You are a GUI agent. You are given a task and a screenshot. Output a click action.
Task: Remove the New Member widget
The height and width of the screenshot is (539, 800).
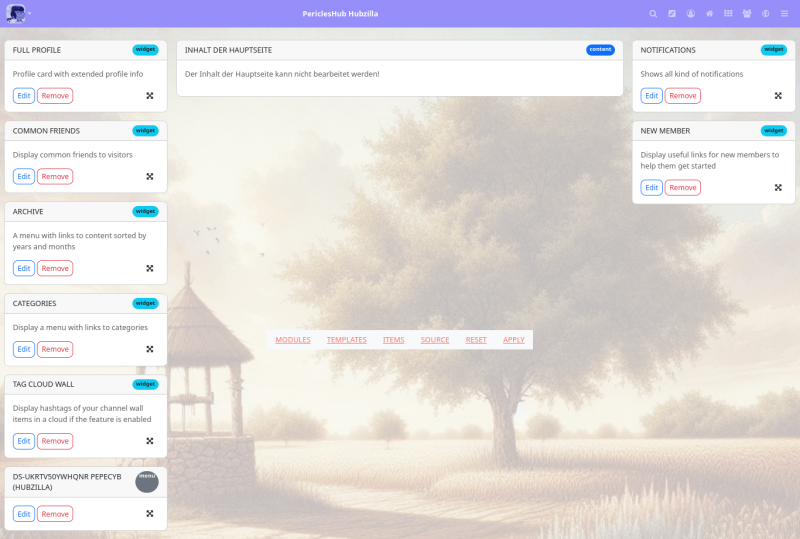click(682, 188)
